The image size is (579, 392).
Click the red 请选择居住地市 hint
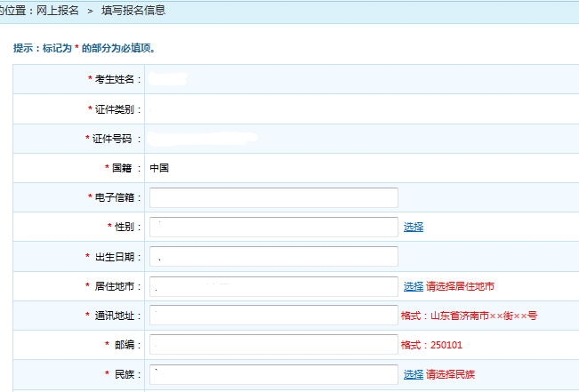[460, 286]
